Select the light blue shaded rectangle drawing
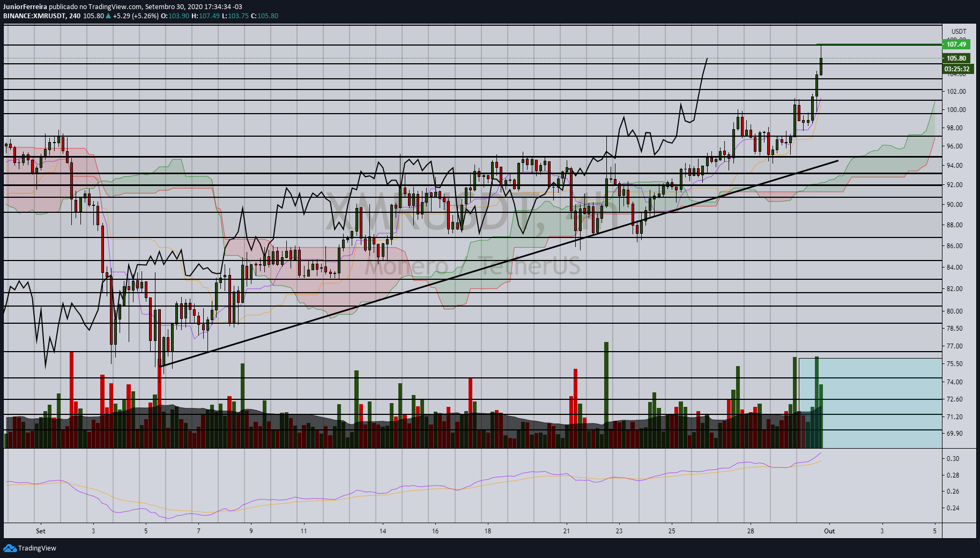 click(x=870, y=403)
